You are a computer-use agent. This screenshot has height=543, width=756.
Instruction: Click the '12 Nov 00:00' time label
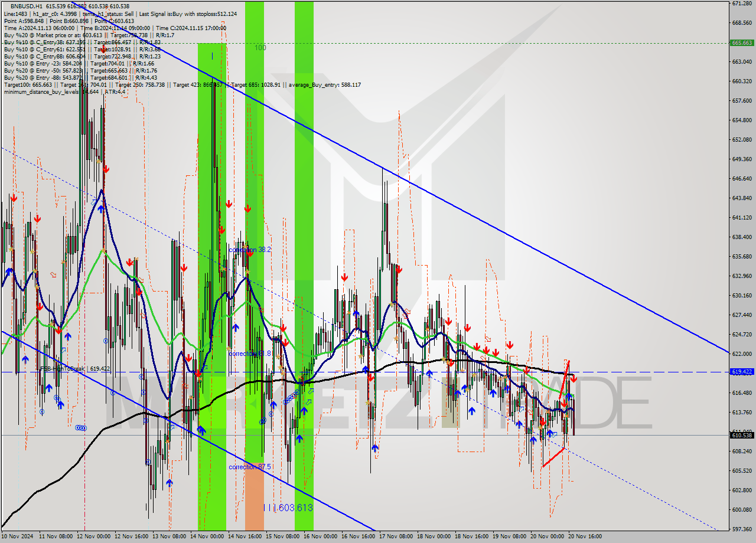93,537
